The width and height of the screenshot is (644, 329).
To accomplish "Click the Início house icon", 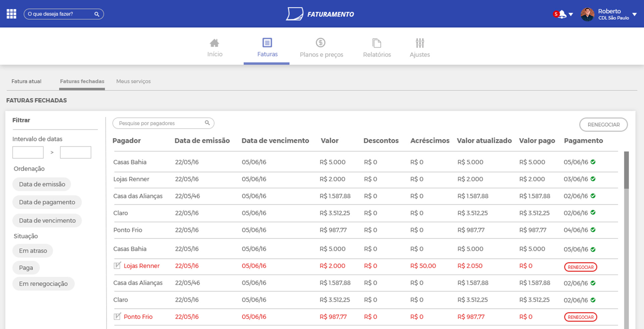I will pos(214,43).
